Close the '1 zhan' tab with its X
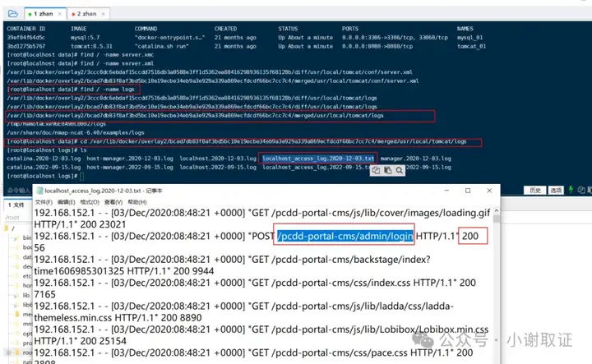 pos(60,14)
